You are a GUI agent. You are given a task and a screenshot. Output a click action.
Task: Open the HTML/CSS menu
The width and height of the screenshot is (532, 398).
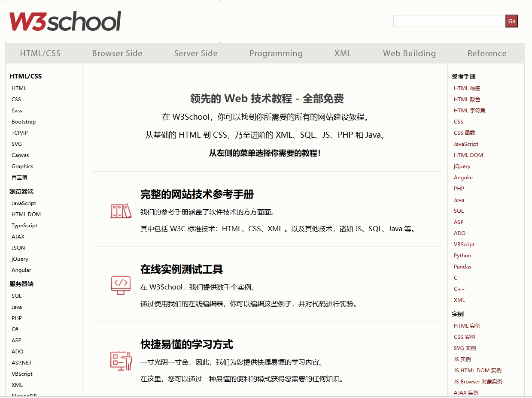pyautogui.click(x=40, y=53)
